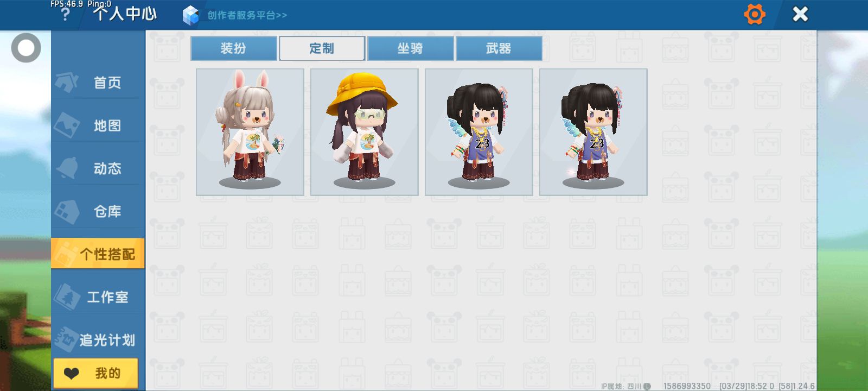Select the 定制 tab
868x391 pixels.
click(x=322, y=48)
